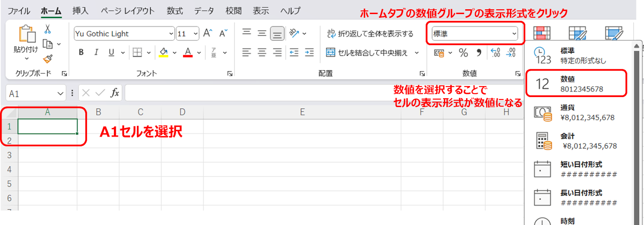
Task: Open the font size 11 dropdown
Action: 196,34
